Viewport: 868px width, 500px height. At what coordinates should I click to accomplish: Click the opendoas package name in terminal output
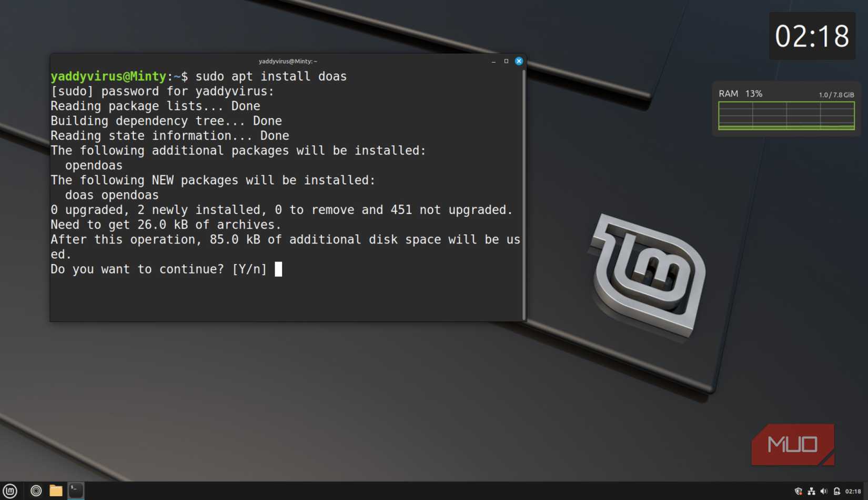(x=94, y=165)
